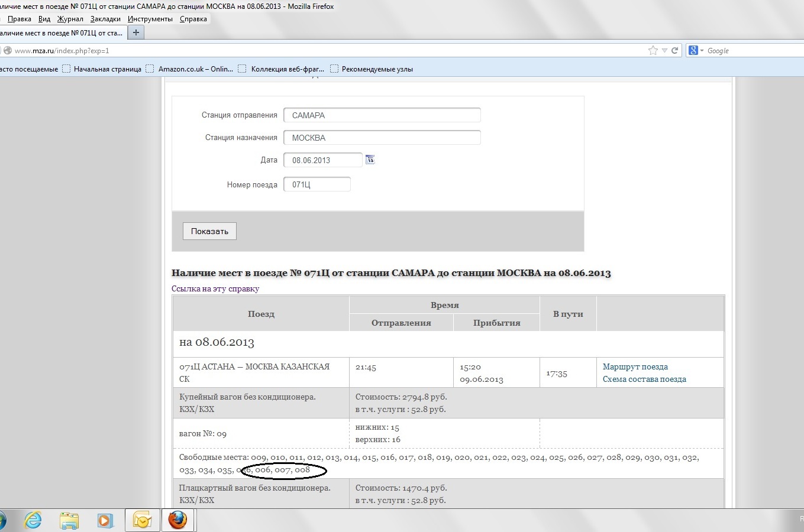Click the Ссылка на эту справку link
Viewport: 804px width, 532px height.
pos(215,289)
